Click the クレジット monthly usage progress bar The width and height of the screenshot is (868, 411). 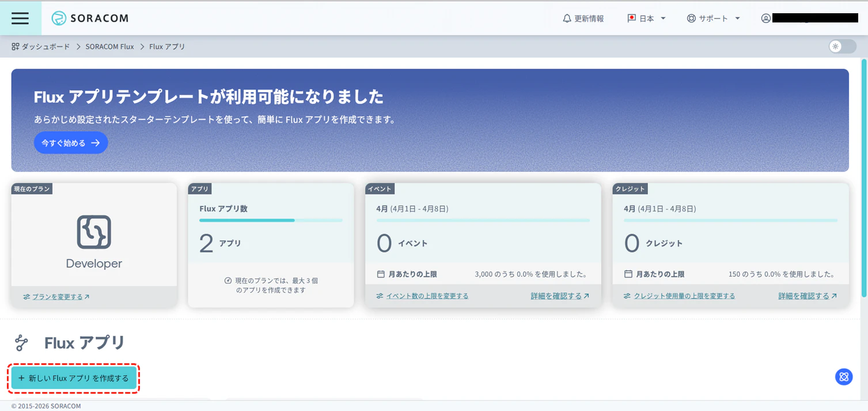coord(730,220)
